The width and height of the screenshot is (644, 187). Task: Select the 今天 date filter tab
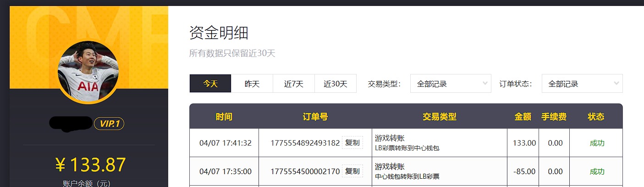210,84
